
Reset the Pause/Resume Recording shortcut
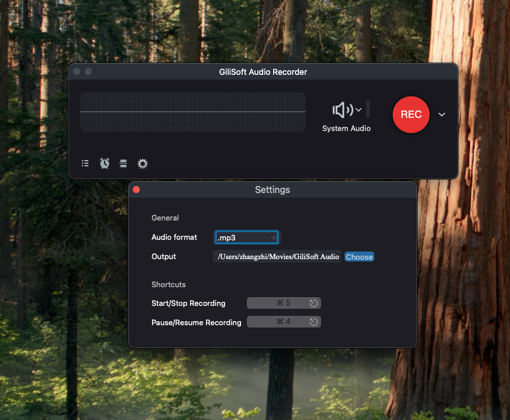pos(313,322)
